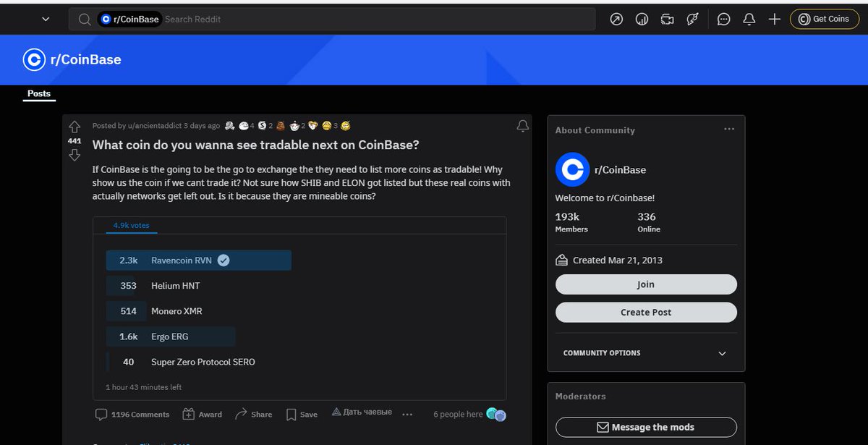868x445 pixels.
Task: Select Ravencoin RVN poll option
Action: pos(198,260)
